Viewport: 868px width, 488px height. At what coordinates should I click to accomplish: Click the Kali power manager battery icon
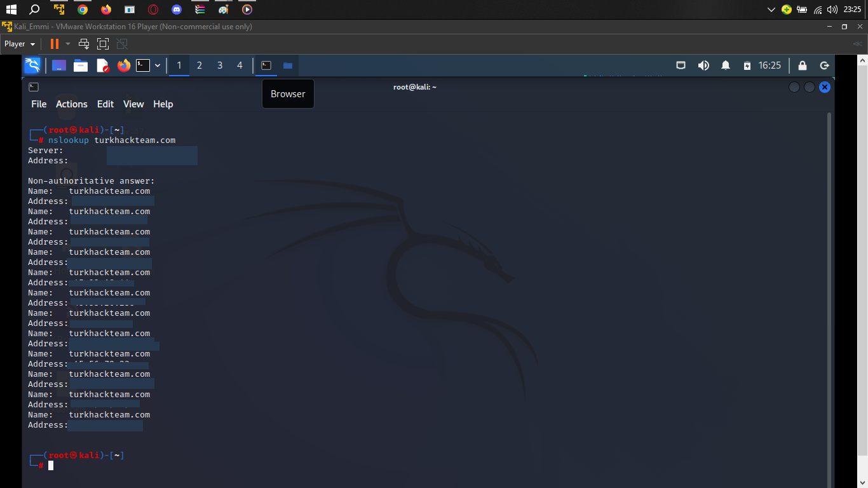point(747,65)
